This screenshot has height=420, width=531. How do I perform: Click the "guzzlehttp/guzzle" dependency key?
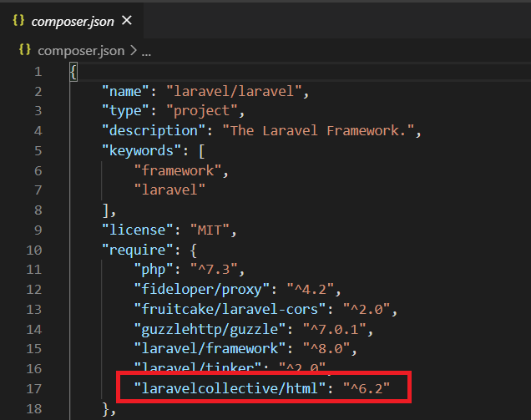(211, 328)
